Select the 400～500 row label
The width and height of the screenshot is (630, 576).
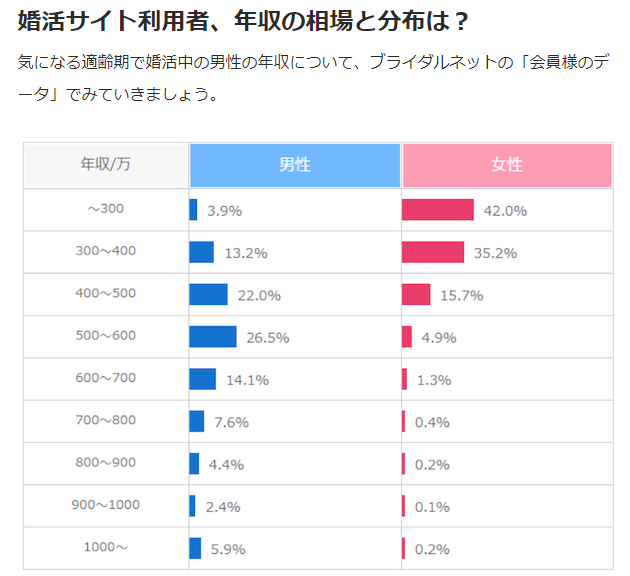[x=106, y=294]
